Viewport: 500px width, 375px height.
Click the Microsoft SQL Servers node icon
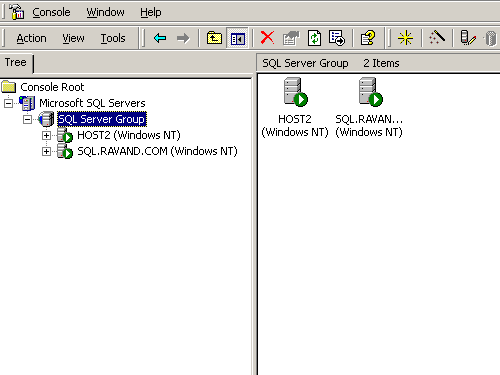(27, 103)
